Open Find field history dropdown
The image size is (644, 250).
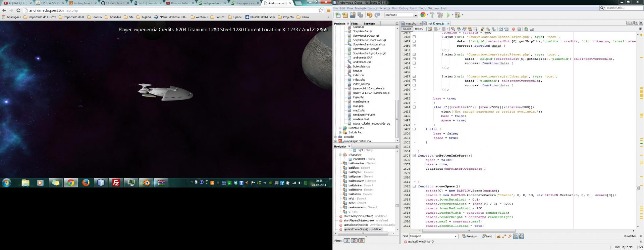click(x=455, y=236)
